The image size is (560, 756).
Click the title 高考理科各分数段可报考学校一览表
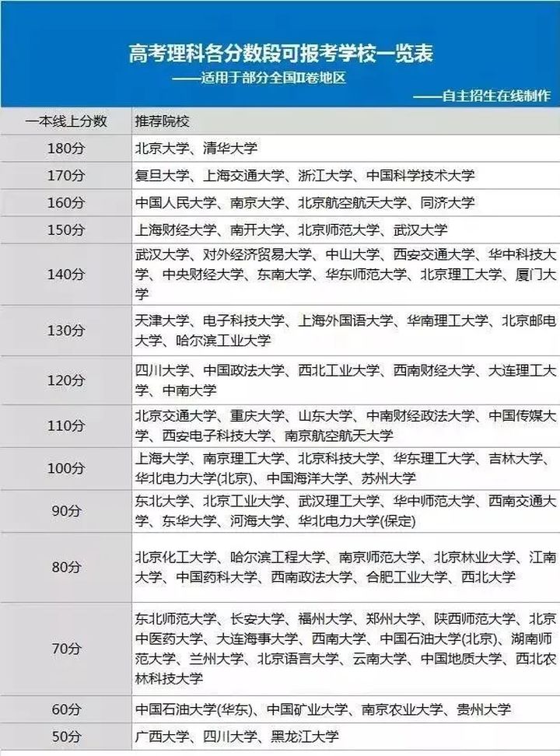(281, 53)
